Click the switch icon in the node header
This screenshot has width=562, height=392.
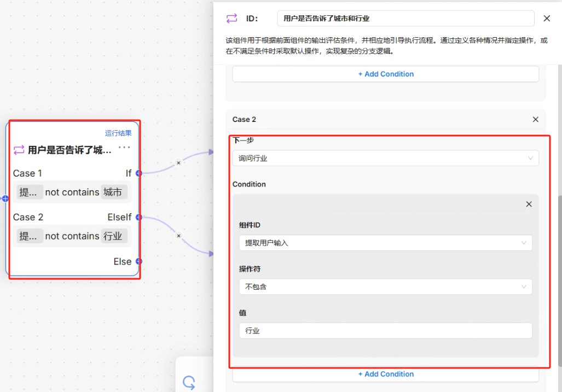click(19, 150)
